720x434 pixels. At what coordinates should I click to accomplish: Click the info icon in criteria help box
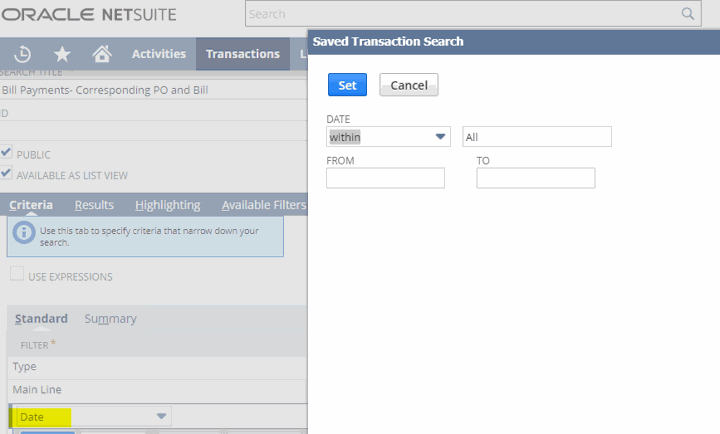tap(24, 232)
